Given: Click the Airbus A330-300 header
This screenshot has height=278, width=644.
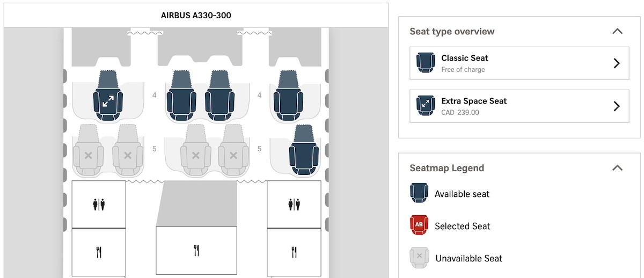Looking at the screenshot, I should 196,16.
